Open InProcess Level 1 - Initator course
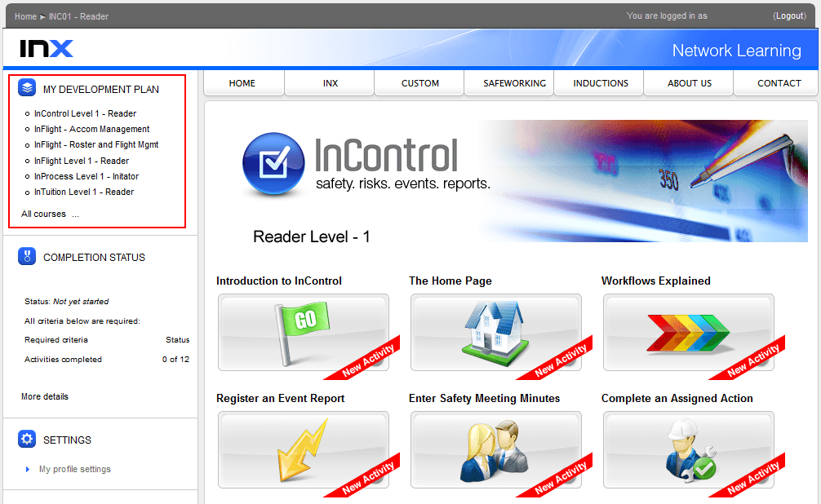Viewport: 821px width, 504px height. [x=87, y=176]
